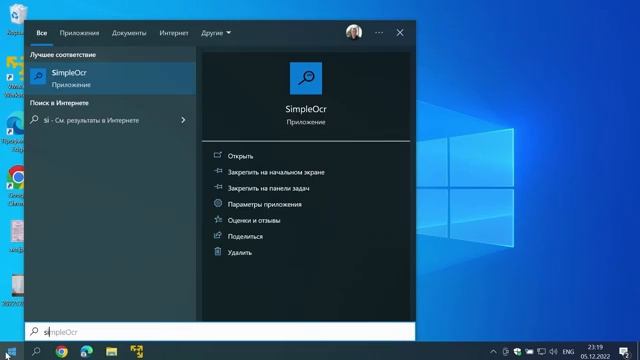Open the Windows Start button
The height and width of the screenshot is (360, 640).
click(x=11, y=351)
